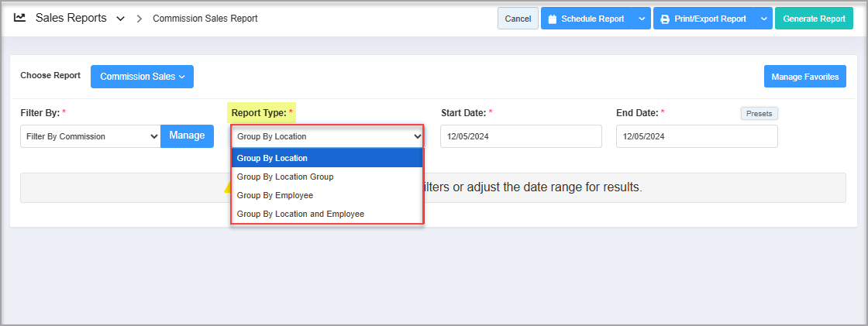Select the Group By Location Group option
868x326 pixels.
coord(327,177)
